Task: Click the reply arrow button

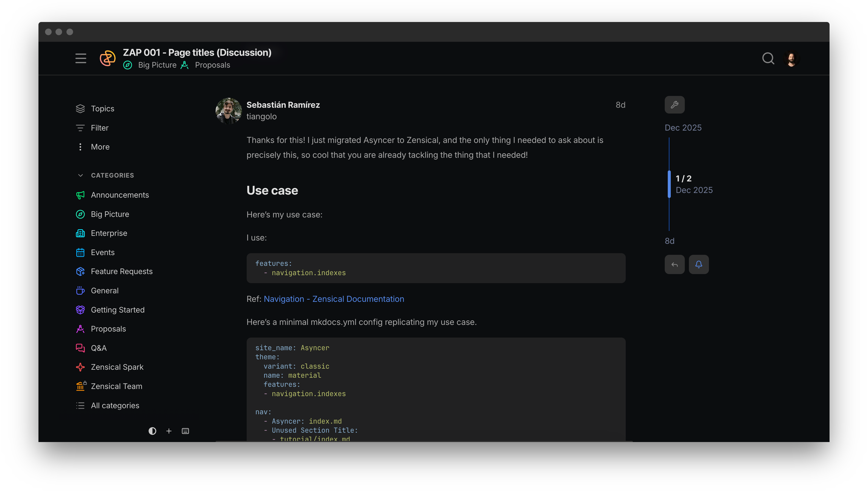Action: (x=674, y=264)
